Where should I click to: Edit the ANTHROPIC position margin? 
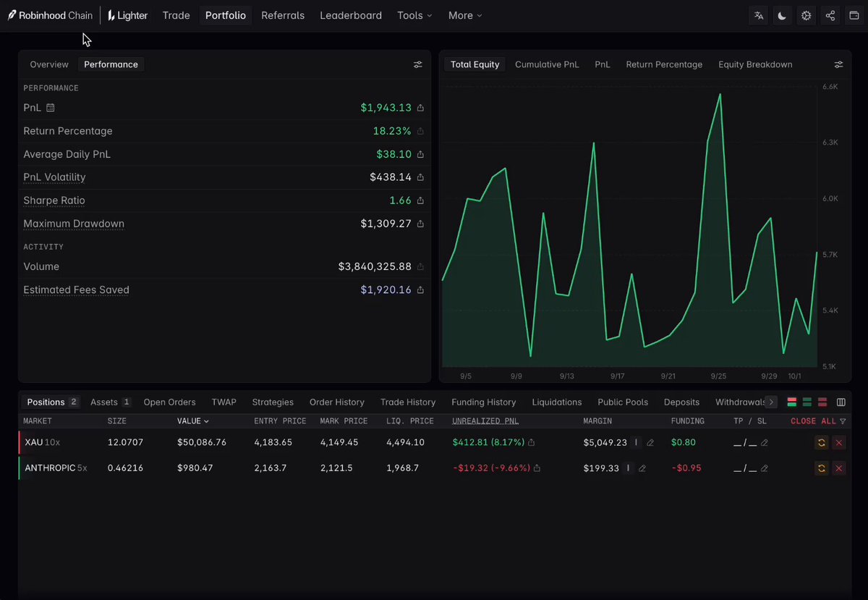tap(642, 468)
